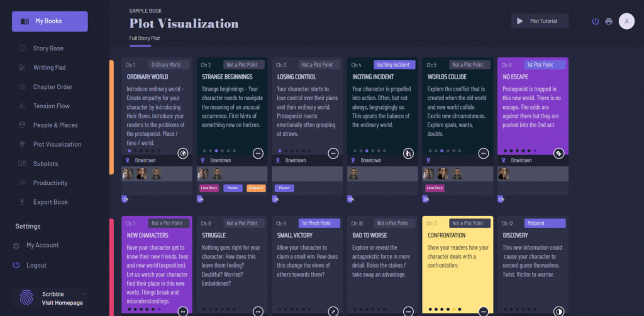The image size is (644, 316).
Task: Click round icon on Inciting Incident card
Action: [408, 153]
